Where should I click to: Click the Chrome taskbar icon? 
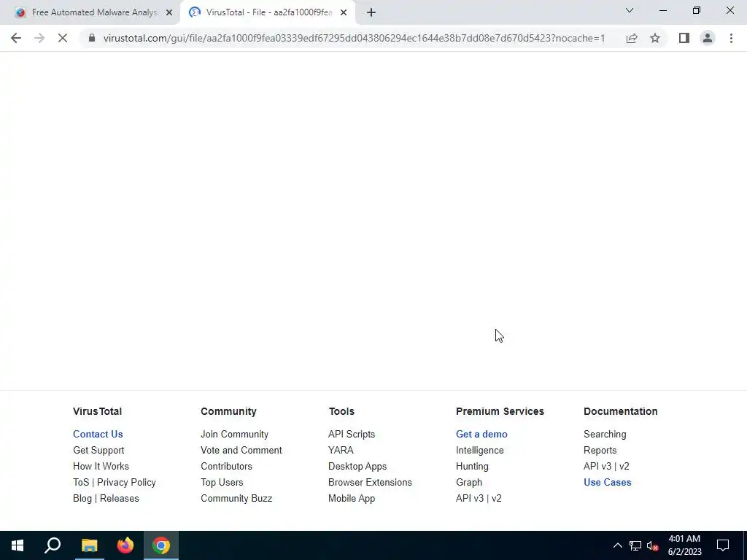tap(161, 545)
